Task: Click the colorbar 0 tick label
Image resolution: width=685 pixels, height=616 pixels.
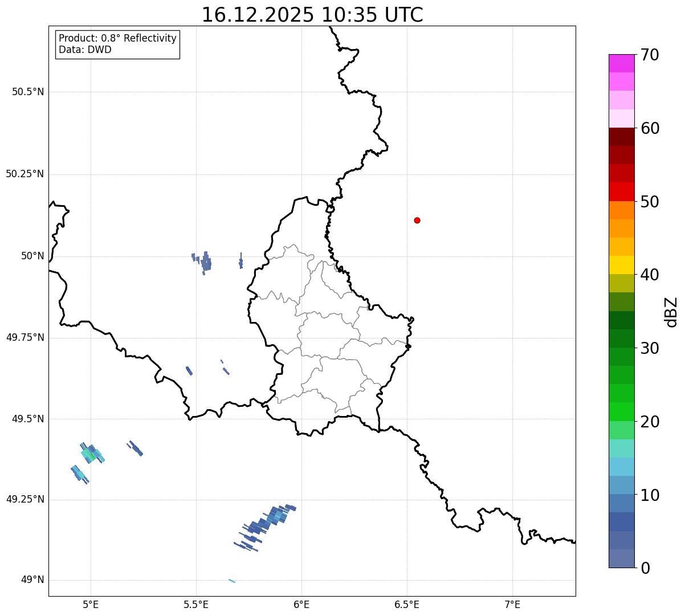Action: pos(645,568)
